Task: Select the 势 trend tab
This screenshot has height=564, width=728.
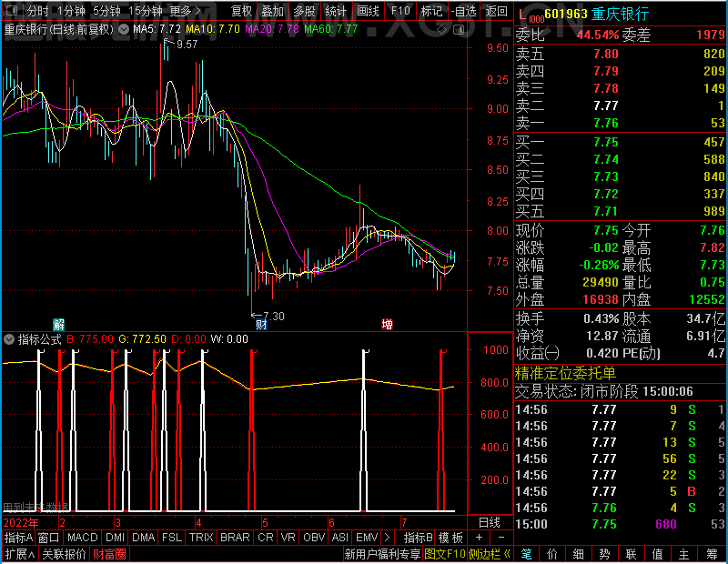Action: click(604, 554)
